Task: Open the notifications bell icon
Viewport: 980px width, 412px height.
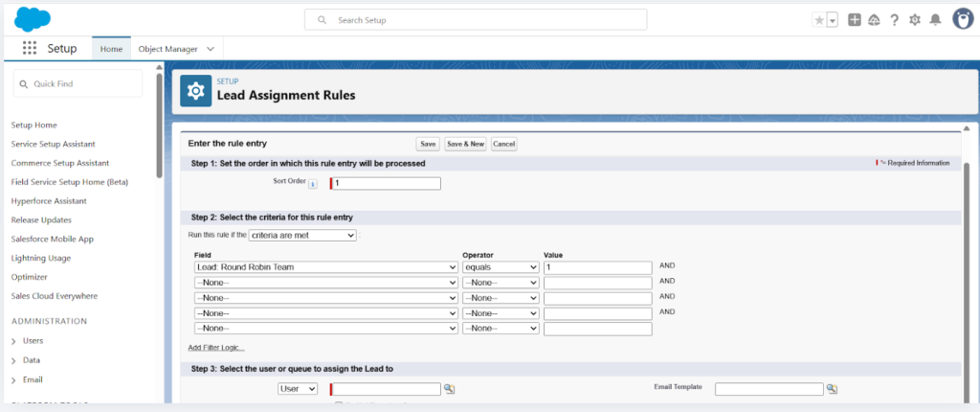Action: (935, 20)
